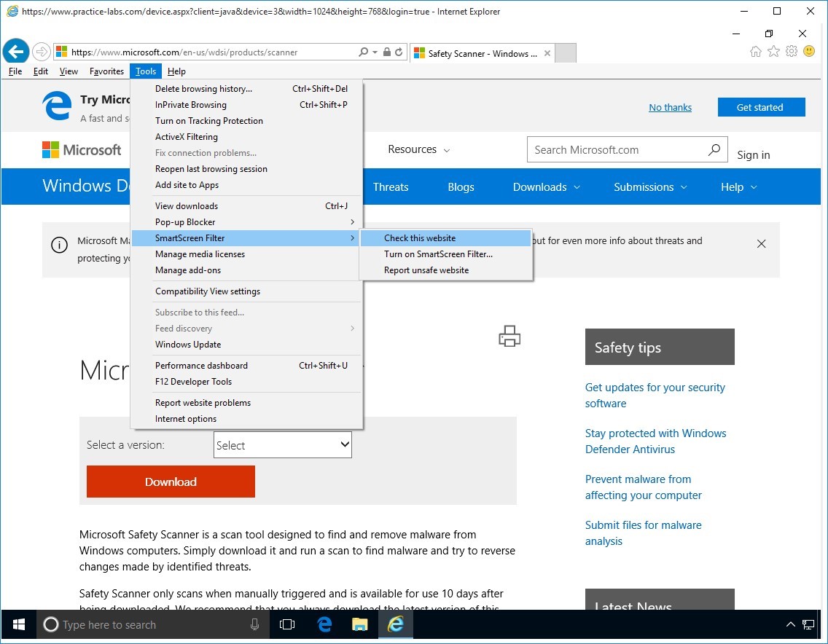Viewport: 828px width, 644px height.
Task: Open the Favorites star icon
Action: coord(773,51)
